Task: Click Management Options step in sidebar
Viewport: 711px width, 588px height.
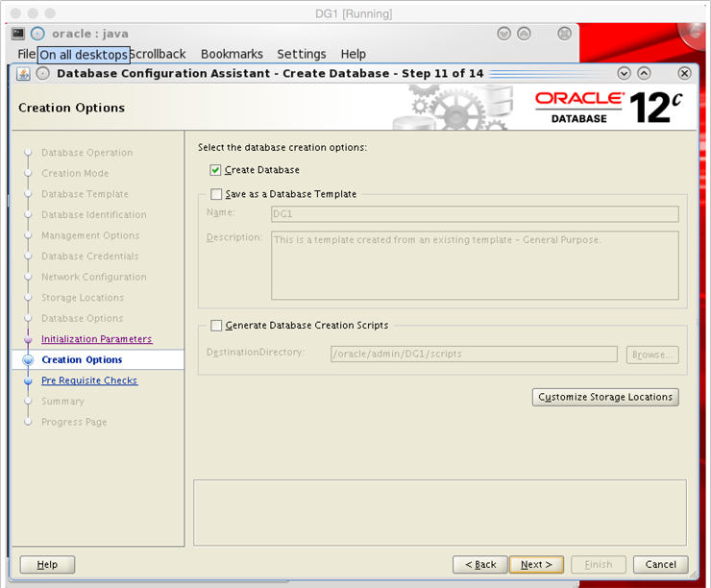Action: [90, 235]
